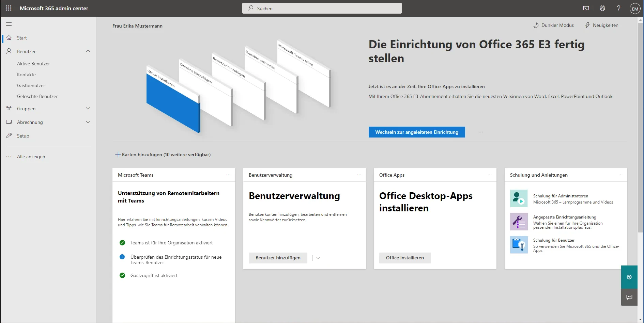Open Schulung für Administratoren link
Image resolution: width=644 pixels, height=323 pixels.
561,196
